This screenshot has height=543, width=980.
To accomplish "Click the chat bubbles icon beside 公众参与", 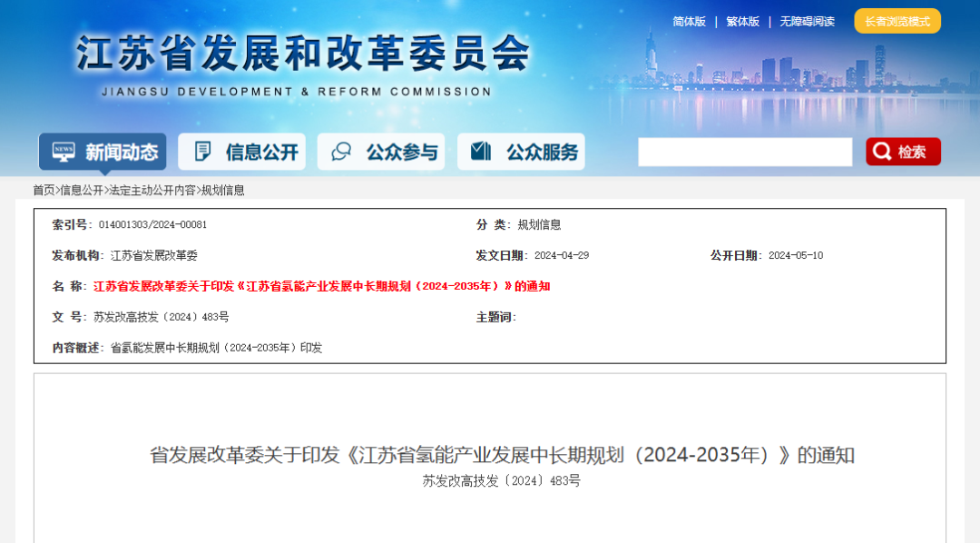I will point(341,152).
